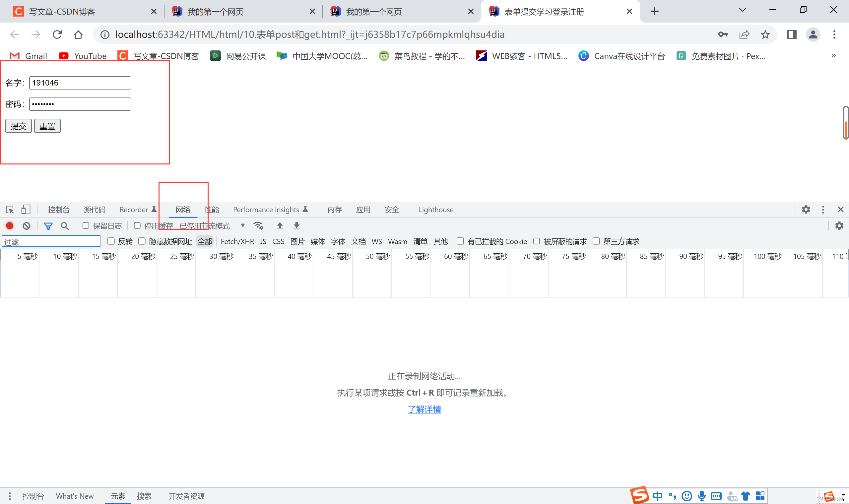The height and width of the screenshot is (504, 849).
Task: Activate DevTools element inspector tool
Action: pos(10,210)
